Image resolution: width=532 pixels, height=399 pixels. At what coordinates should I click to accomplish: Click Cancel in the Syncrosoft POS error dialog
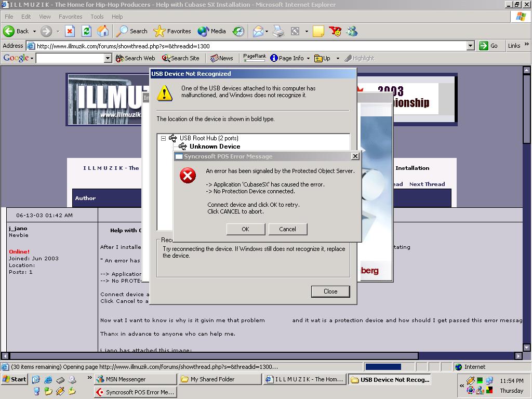[288, 229]
